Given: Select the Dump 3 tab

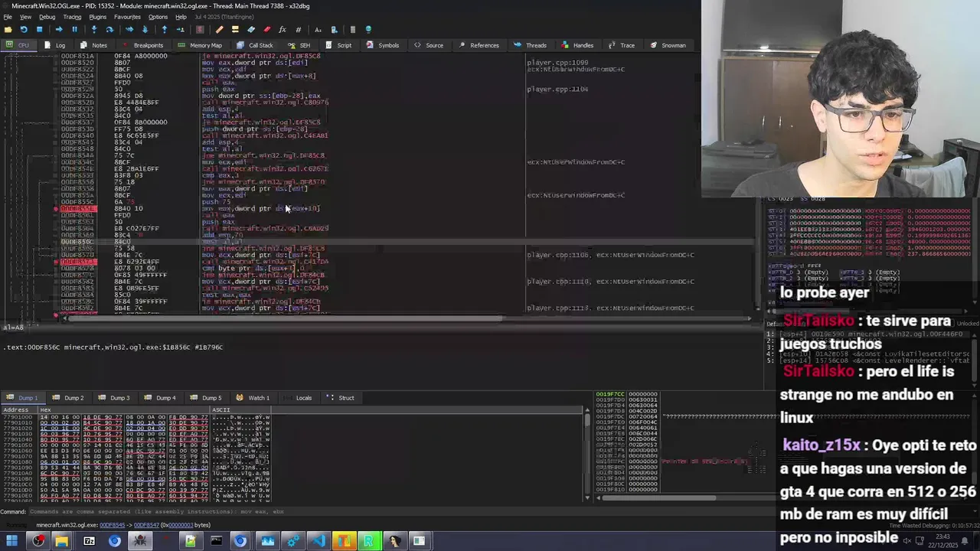Looking at the screenshot, I should pyautogui.click(x=115, y=398).
